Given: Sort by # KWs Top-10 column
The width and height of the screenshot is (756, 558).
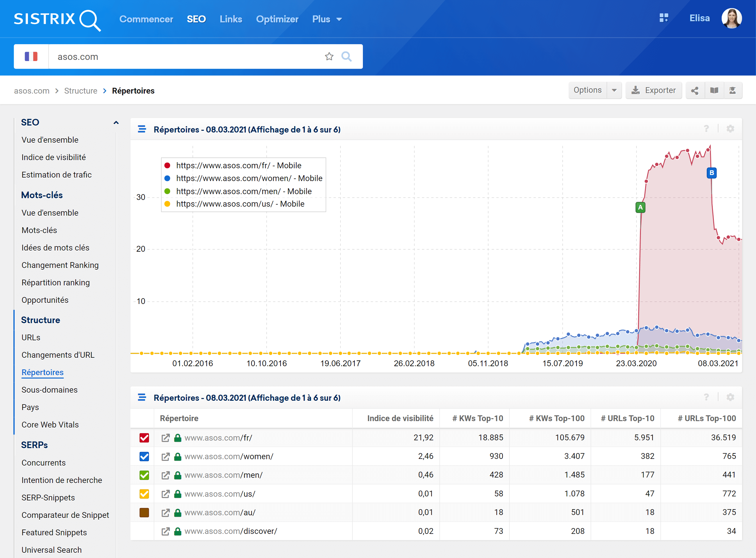Looking at the screenshot, I should (477, 418).
